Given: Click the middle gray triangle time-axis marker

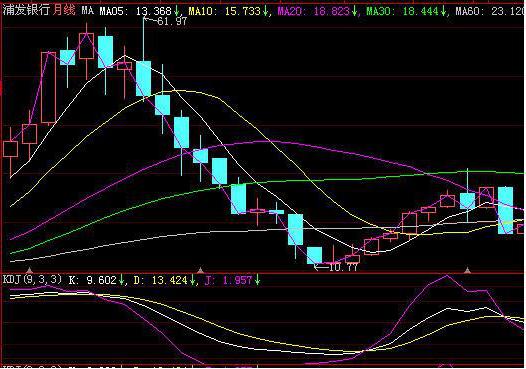Looking at the screenshot, I should coord(200,270).
